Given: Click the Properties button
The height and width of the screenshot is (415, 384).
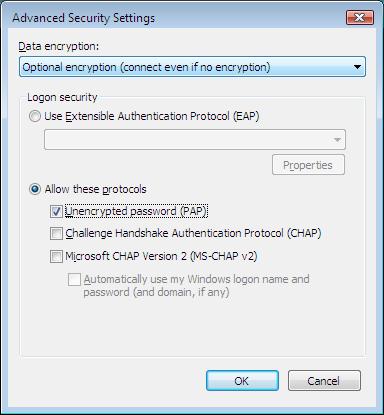Looking at the screenshot, I should [308, 165].
